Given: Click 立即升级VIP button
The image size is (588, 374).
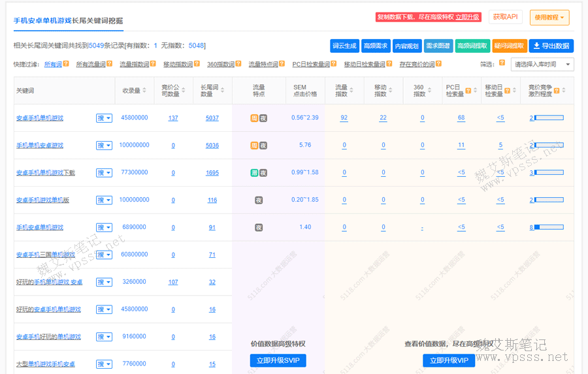Looking at the screenshot, I should [x=449, y=360].
